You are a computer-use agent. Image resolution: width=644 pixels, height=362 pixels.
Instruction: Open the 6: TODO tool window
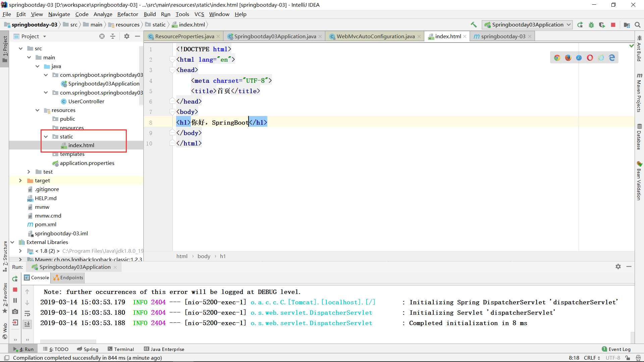click(x=56, y=349)
